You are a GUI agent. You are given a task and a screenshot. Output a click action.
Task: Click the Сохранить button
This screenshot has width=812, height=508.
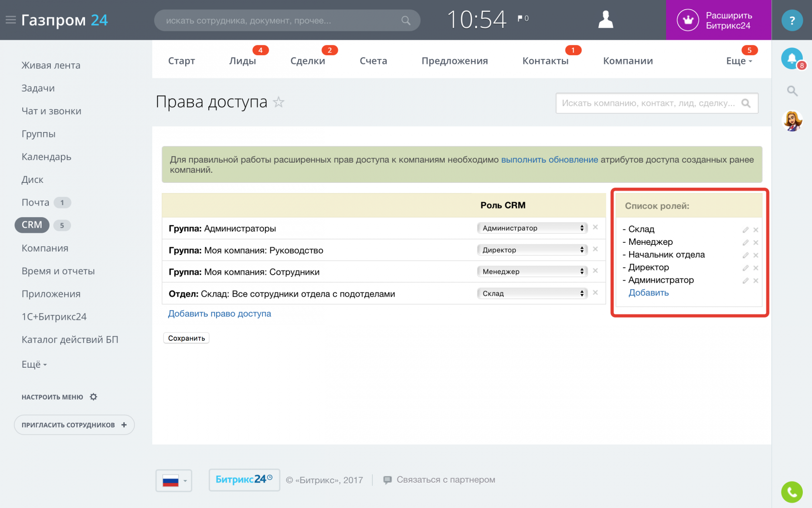click(x=187, y=338)
